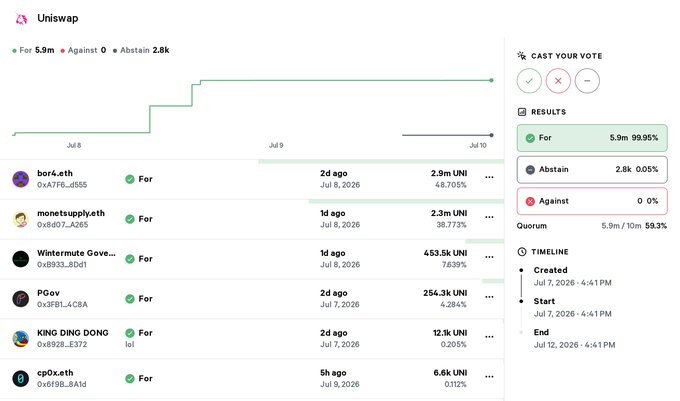The width and height of the screenshot is (680, 401).
Task: Click the Uniswap unicorn logo
Action: pyautogui.click(x=21, y=19)
